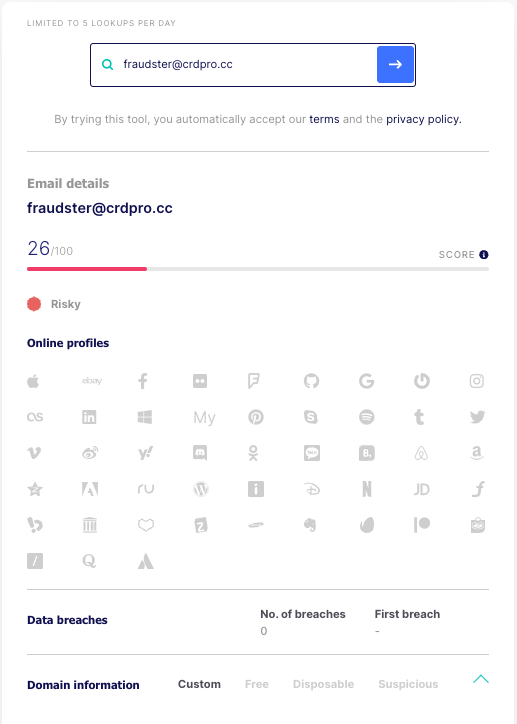Collapse the Domain information section
517x724 pixels.
(x=481, y=679)
